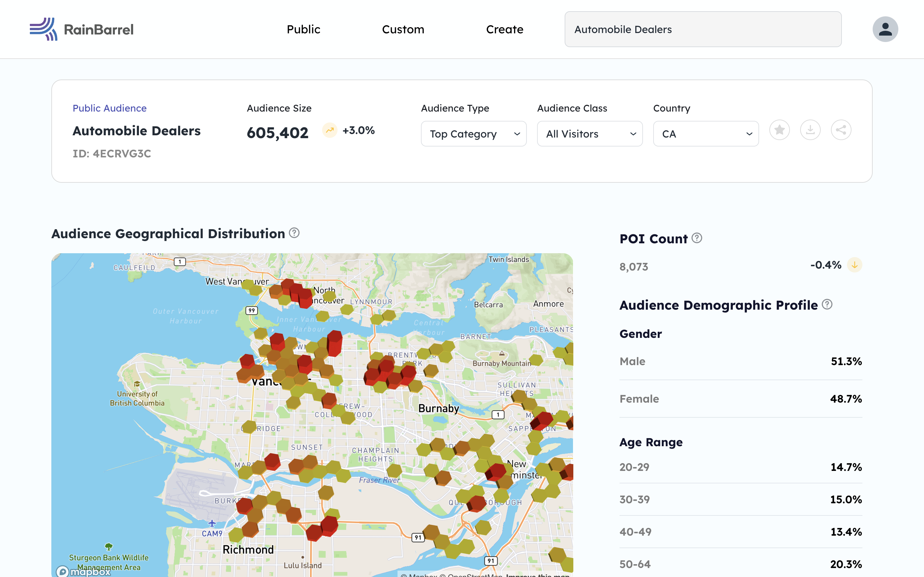
Task: Click the Public Audience link
Action: pos(110,108)
